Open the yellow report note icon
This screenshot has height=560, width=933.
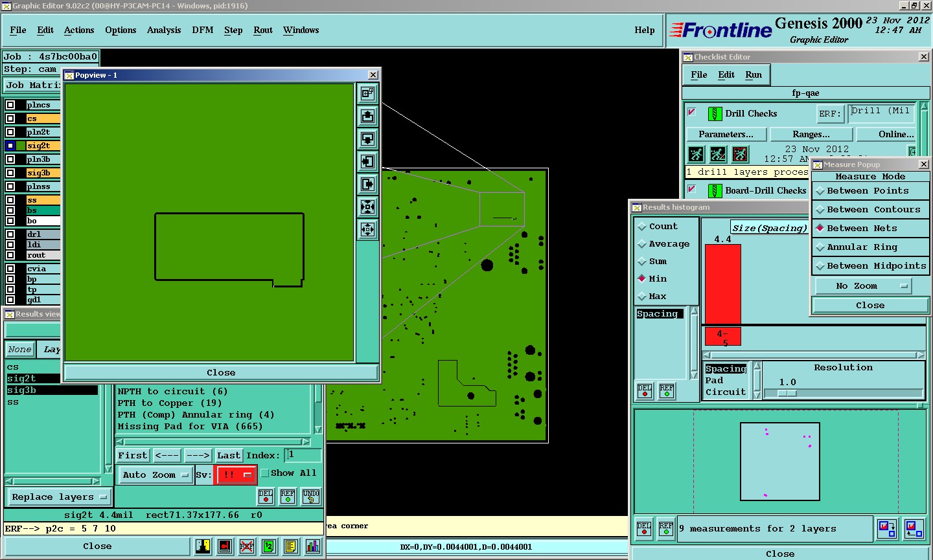tap(291, 546)
